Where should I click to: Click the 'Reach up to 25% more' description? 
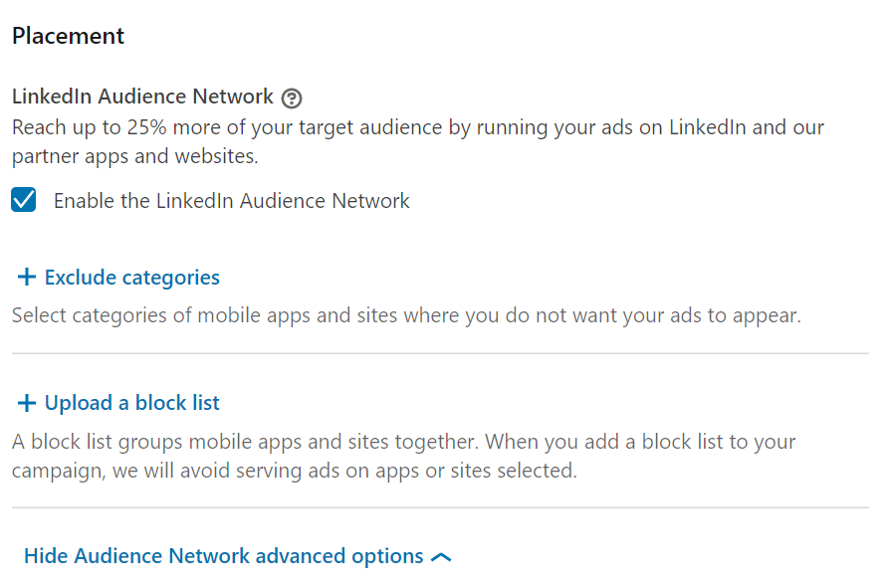tap(418, 141)
